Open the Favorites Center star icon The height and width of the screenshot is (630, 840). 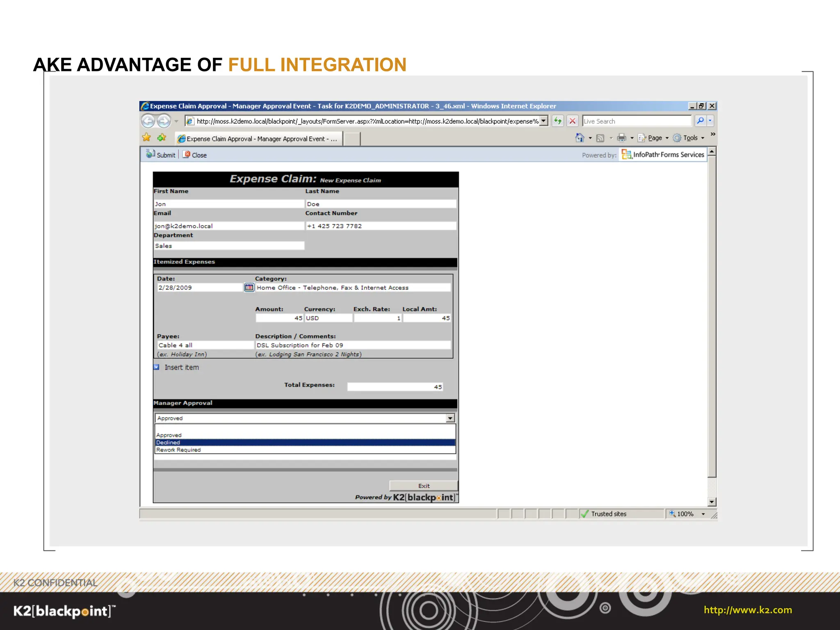146,138
